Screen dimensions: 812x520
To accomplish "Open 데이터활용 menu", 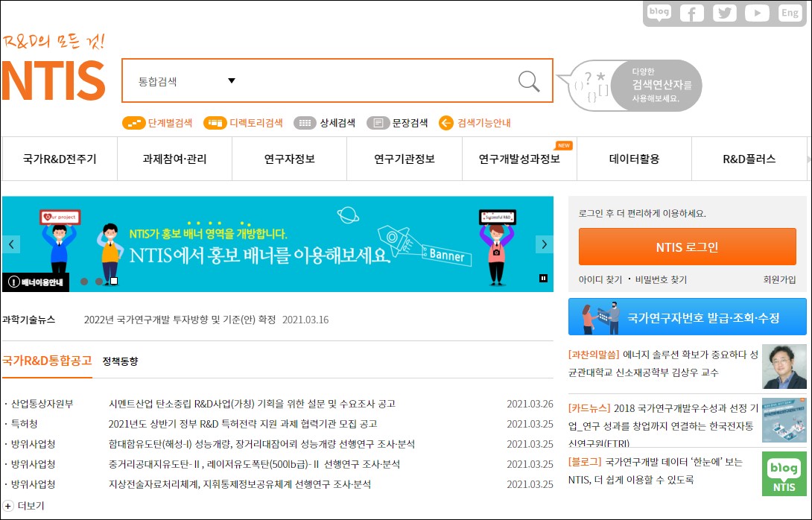I will click(635, 159).
